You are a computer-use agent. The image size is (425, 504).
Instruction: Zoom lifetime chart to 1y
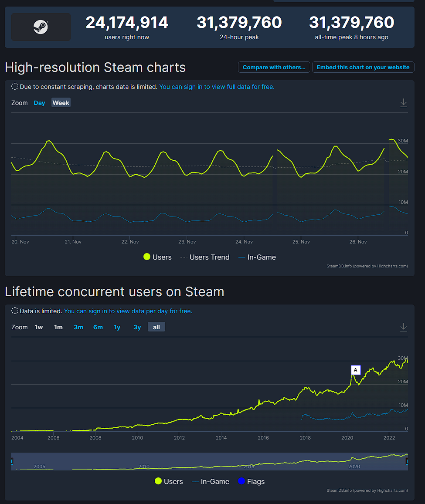pyautogui.click(x=117, y=327)
